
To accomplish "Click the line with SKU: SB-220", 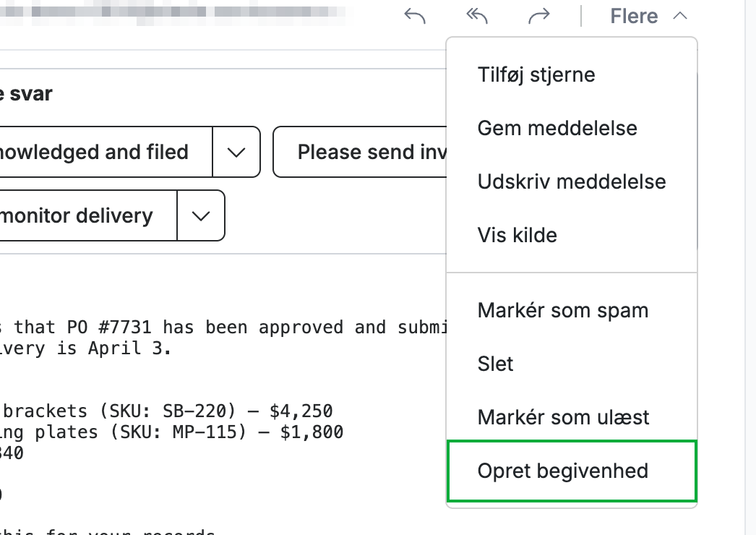I will click(166, 411).
